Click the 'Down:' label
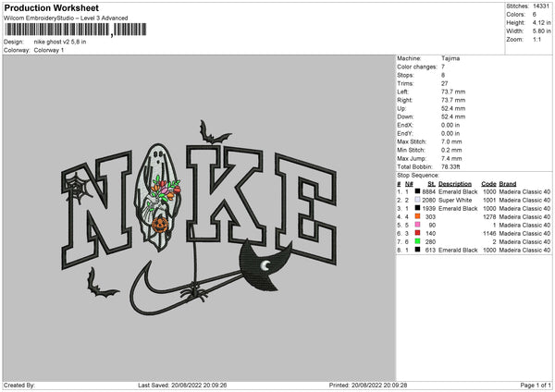Image resolution: width=555 pixels, height=392 pixels. coord(405,116)
